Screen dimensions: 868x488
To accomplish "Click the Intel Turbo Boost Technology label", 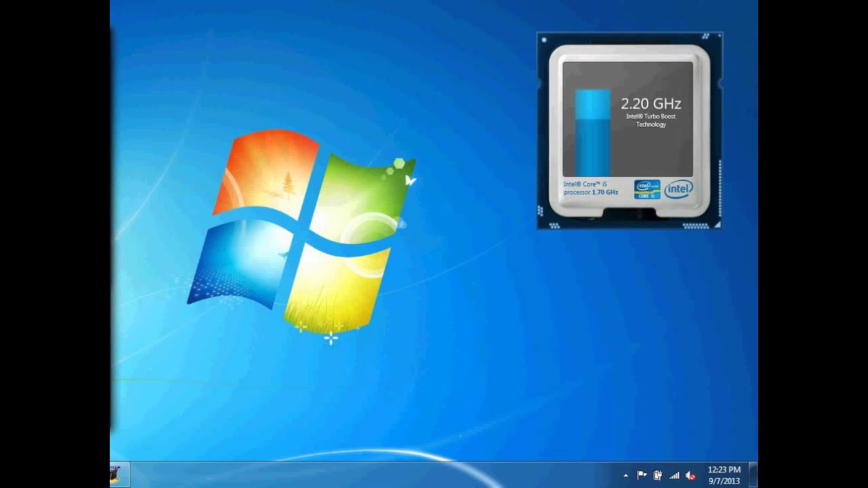I will point(651,121).
